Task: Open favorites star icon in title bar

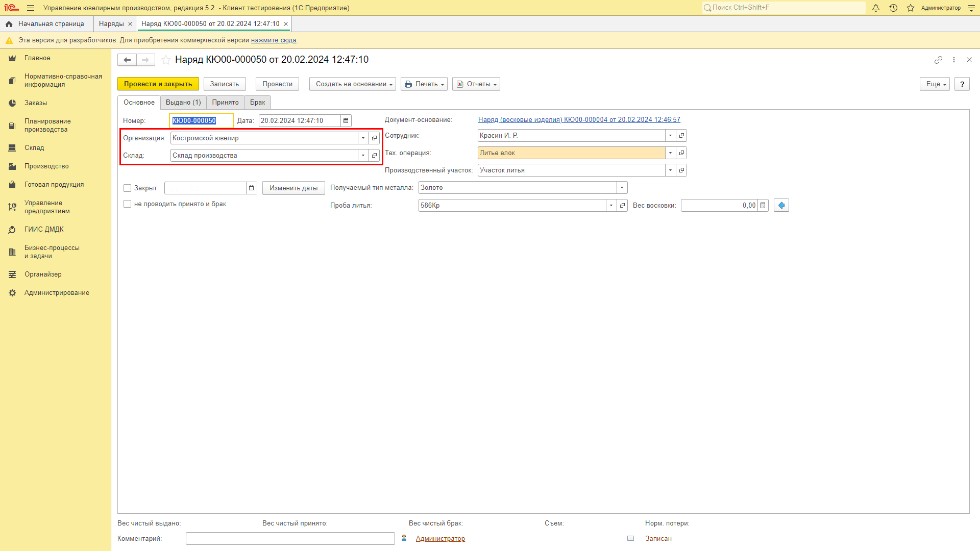Action: point(911,8)
